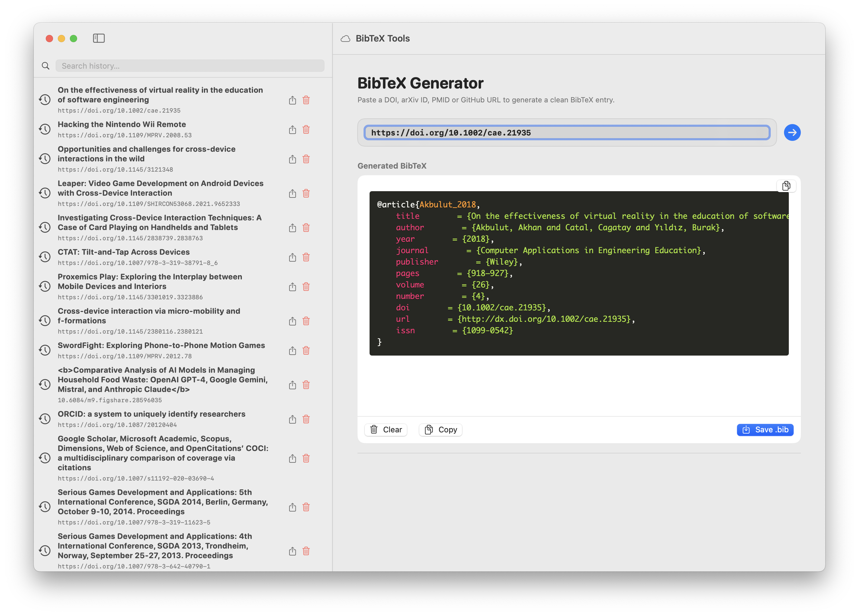Screen dimensions: 859x616
Task: Click the 'BibTeX Tools' window title
Action: 383,39
